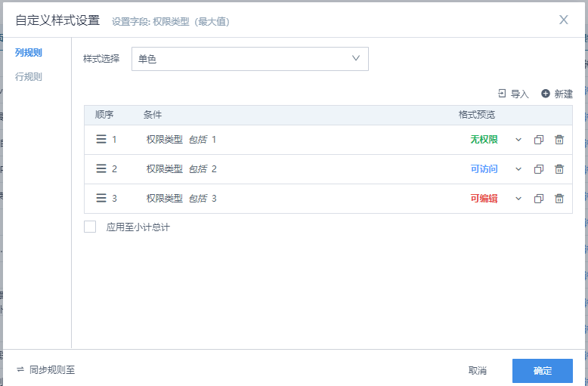Expand format options for 可访问 rule
The image size is (588, 386).
click(518, 169)
